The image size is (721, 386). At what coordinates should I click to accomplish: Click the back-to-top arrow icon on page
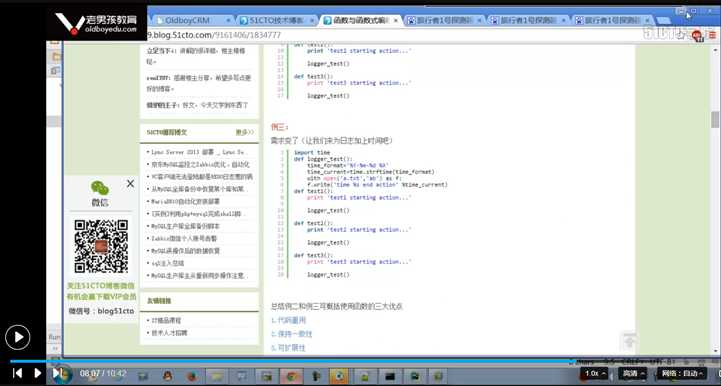pyautogui.click(x=629, y=341)
